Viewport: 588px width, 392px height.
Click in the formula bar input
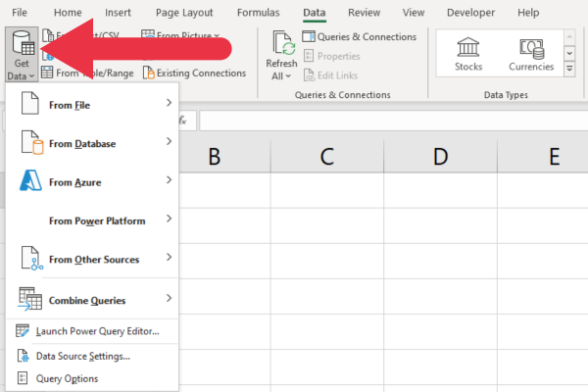click(393, 121)
